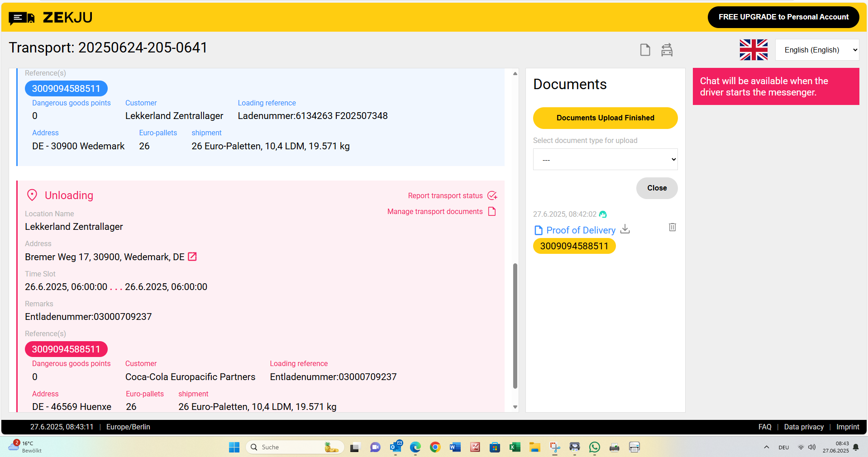The image size is (868, 457).
Task: Open the Imprint footer link
Action: pyautogui.click(x=848, y=427)
